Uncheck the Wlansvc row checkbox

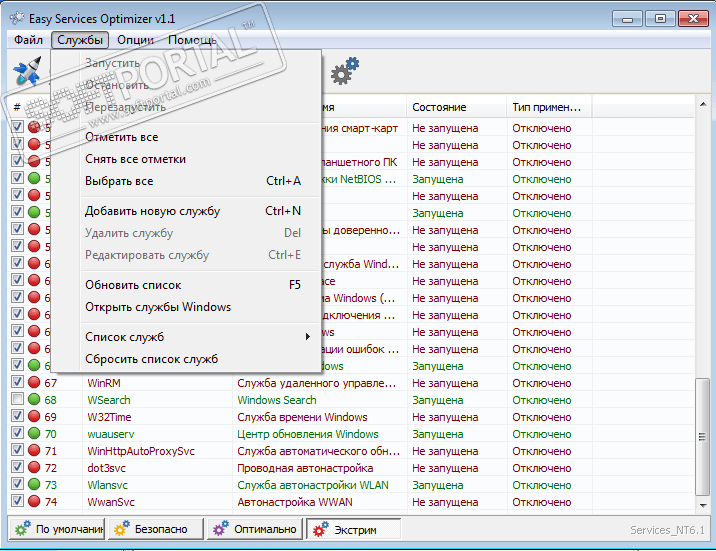(x=17, y=484)
